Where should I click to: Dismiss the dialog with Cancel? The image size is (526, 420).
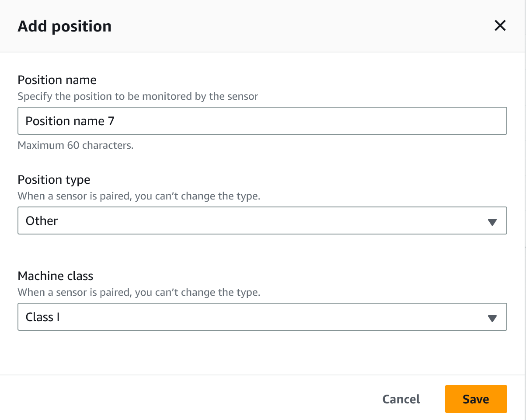tap(401, 399)
